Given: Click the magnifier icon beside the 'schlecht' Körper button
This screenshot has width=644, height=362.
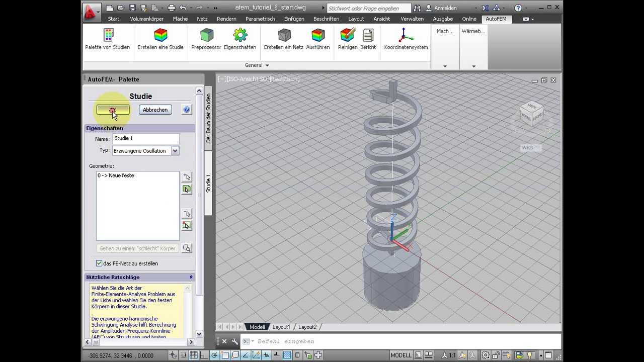Looking at the screenshot, I should pyautogui.click(x=187, y=248).
